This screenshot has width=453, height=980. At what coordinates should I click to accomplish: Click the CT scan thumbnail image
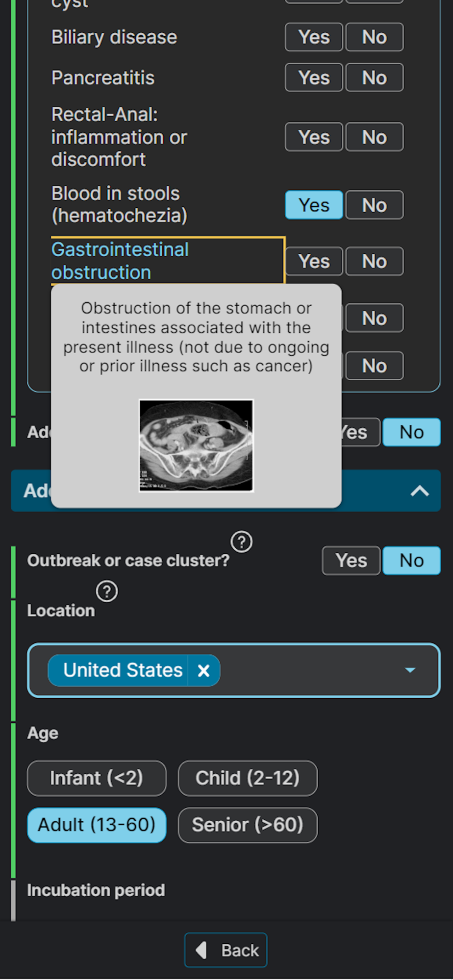(x=196, y=445)
